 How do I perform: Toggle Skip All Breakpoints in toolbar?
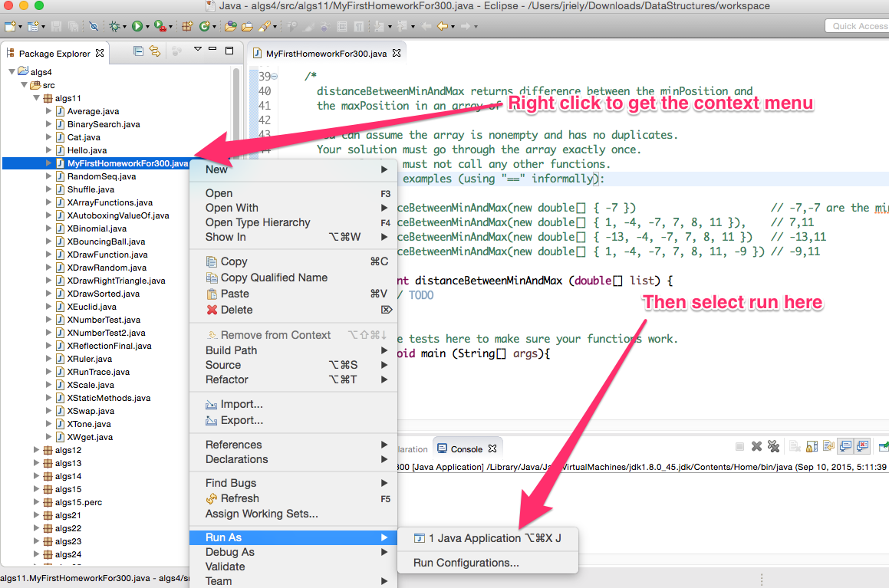point(93,26)
